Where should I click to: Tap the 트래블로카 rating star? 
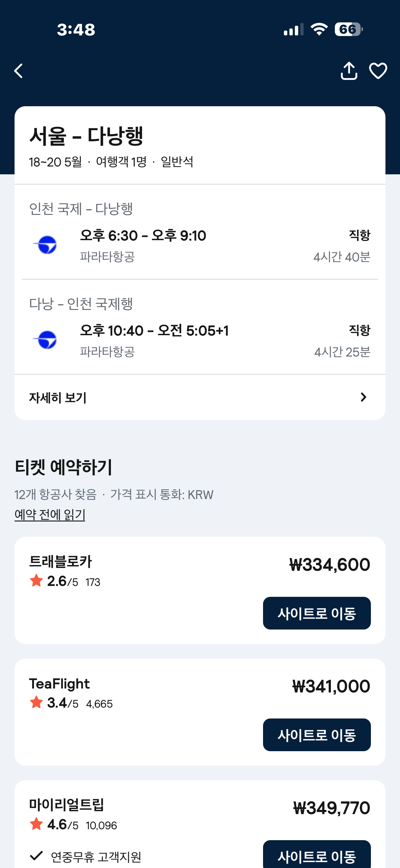pos(36,580)
